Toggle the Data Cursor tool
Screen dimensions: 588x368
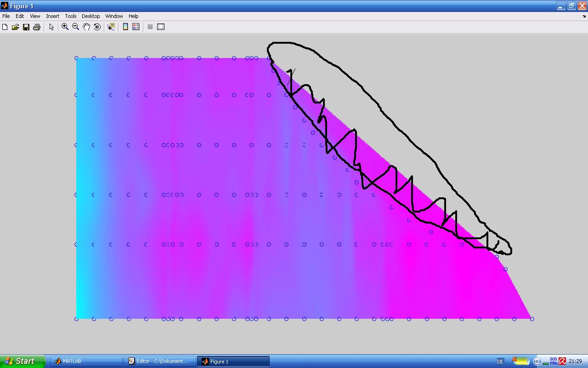(x=111, y=27)
